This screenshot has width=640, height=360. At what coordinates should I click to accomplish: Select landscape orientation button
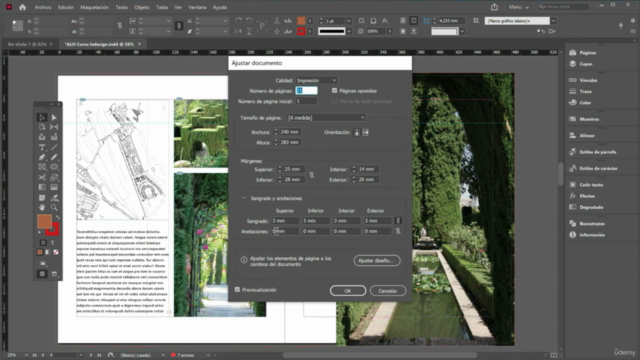(365, 132)
